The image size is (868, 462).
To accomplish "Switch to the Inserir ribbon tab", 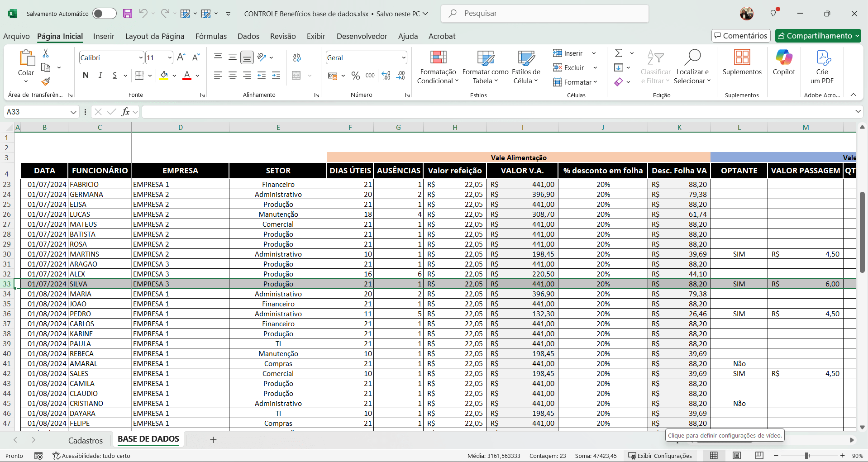I will pos(104,36).
